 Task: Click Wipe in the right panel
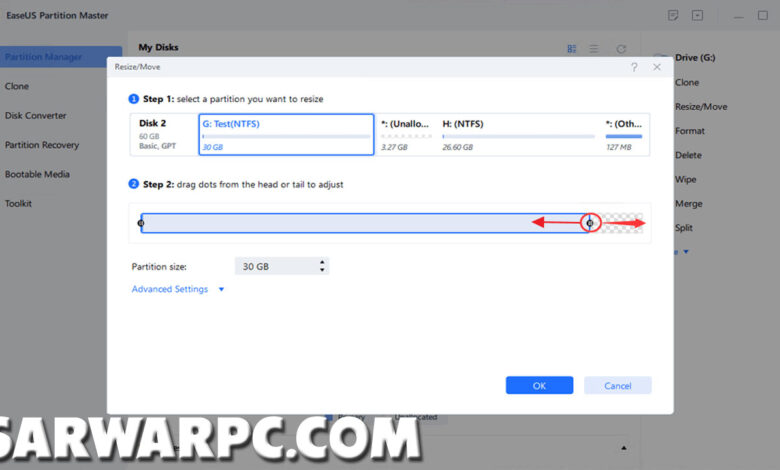(x=685, y=180)
